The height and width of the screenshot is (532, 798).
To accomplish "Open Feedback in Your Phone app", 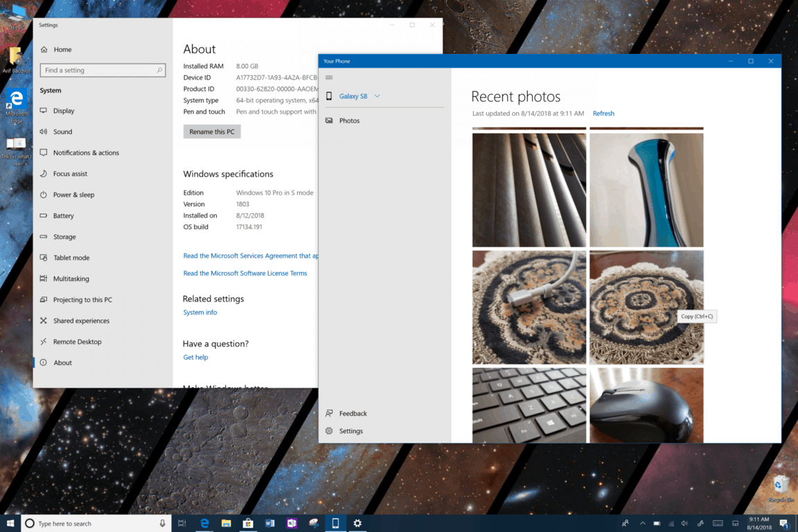I will (x=353, y=414).
